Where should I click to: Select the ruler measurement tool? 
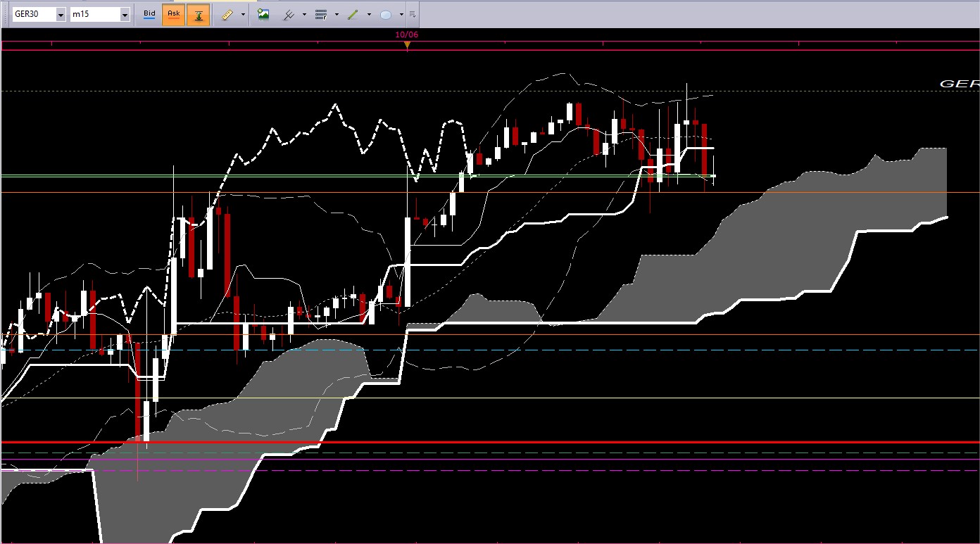(227, 14)
